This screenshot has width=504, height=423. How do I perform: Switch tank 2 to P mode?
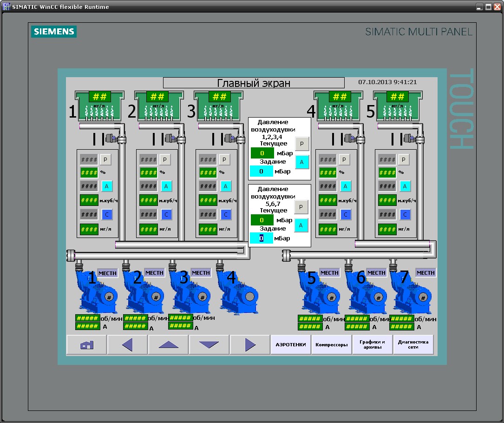pos(165,159)
